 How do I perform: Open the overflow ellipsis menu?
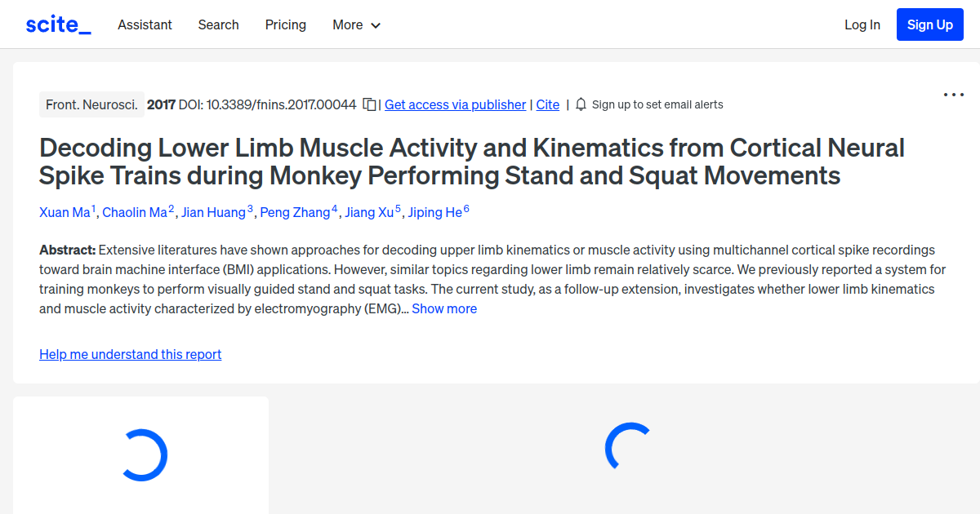pos(953,95)
